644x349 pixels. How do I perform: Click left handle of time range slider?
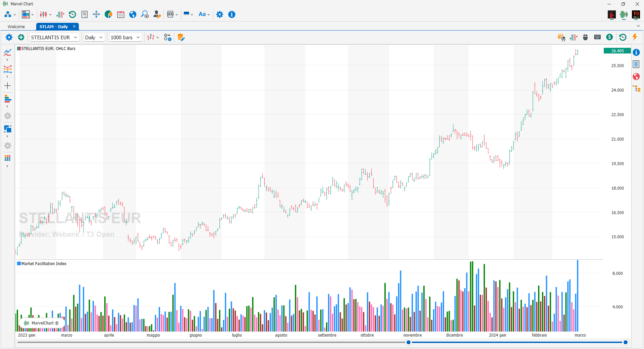tap(408, 342)
